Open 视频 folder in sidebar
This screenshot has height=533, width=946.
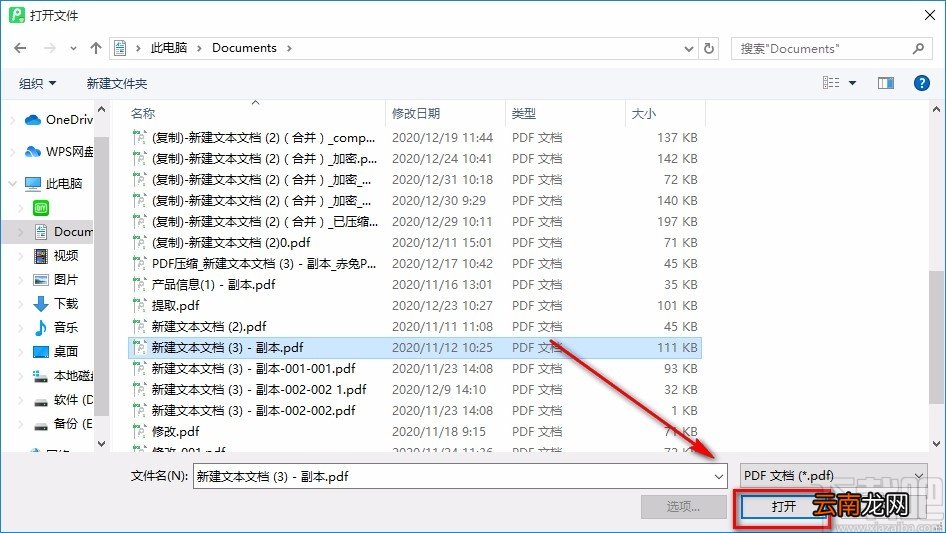tap(56, 256)
